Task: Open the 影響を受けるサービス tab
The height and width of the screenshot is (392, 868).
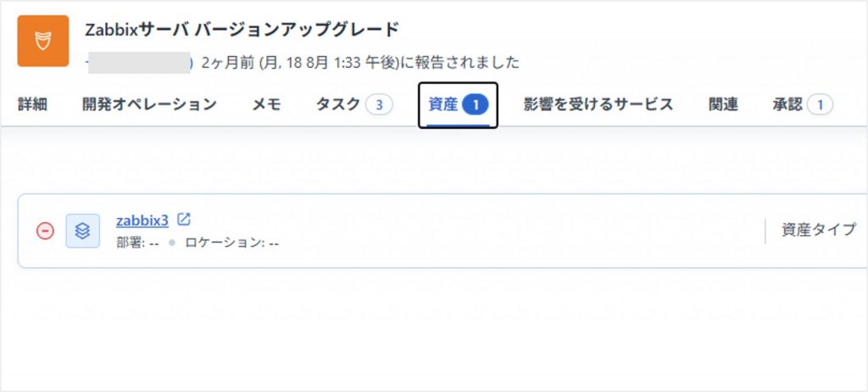Action: tap(598, 104)
